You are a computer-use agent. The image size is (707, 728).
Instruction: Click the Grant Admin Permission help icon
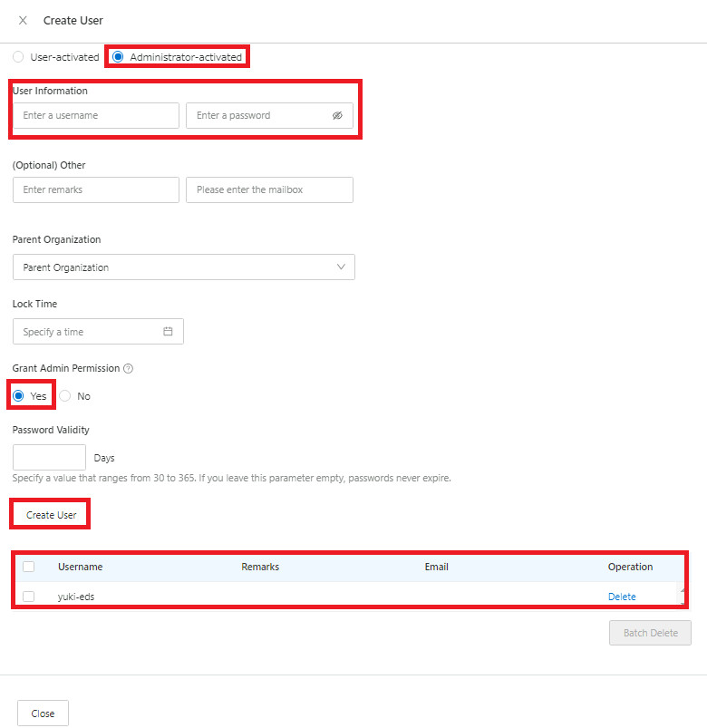click(128, 369)
